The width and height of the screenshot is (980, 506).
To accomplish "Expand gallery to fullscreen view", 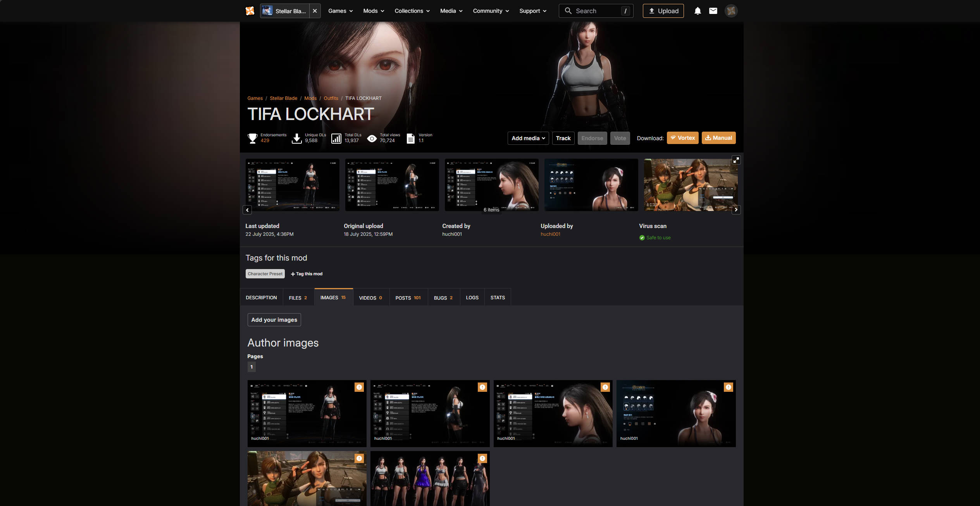I will [x=736, y=160].
